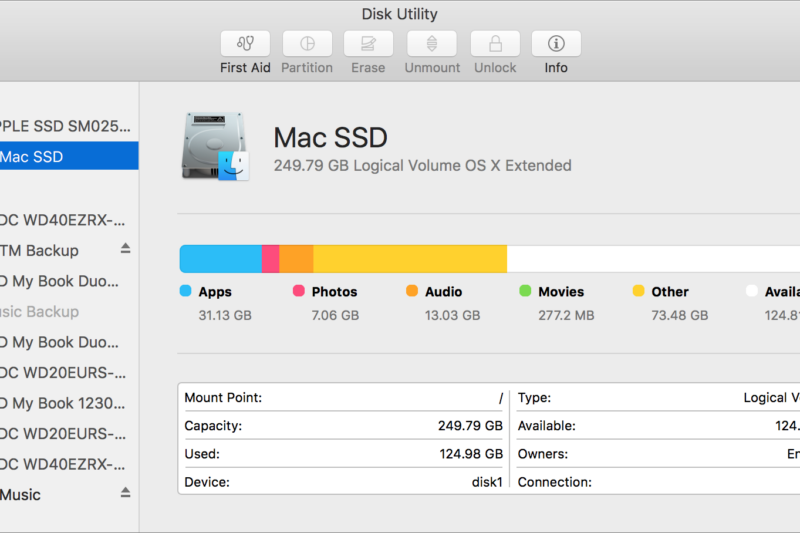Click the orange Audio bar segment

click(296, 259)
